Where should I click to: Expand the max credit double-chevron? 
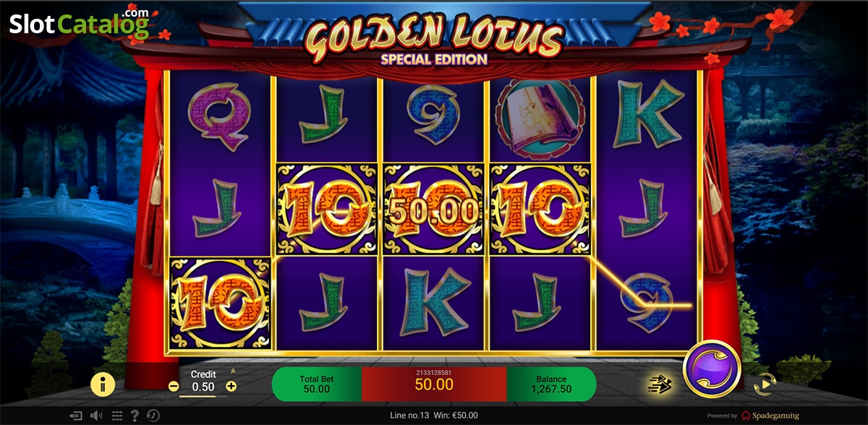233,371
